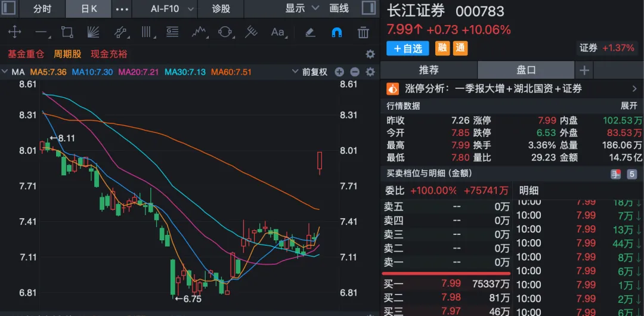Expand 行情数据 with 展开
Image resolution: width=644 pixels, height=316 pixels.
pos(629,106)
